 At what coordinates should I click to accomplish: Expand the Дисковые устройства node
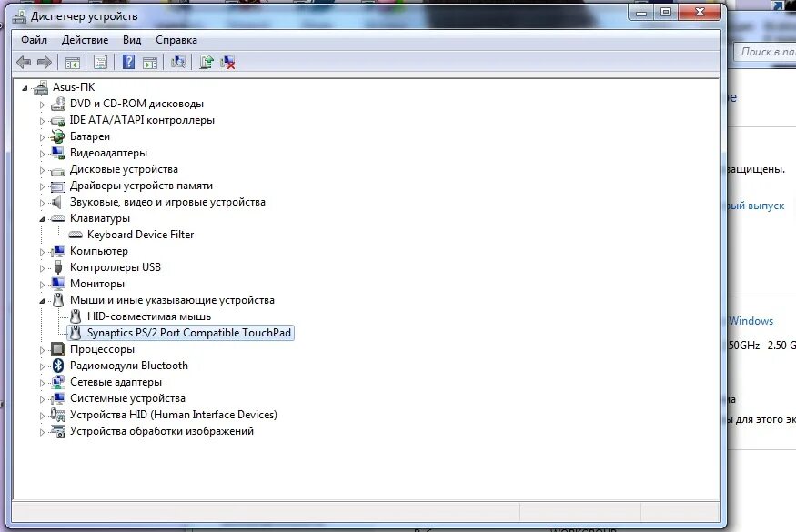42,170
